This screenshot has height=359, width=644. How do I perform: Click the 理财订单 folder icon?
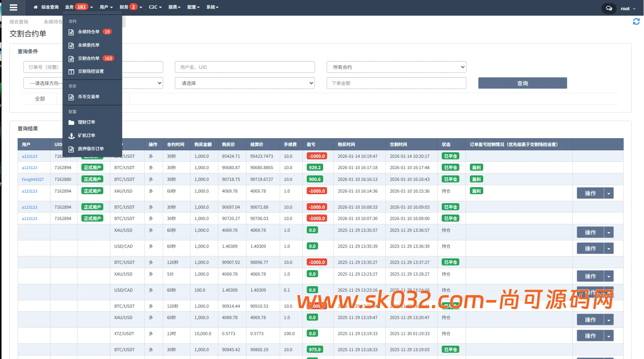[x=71, y=123]
